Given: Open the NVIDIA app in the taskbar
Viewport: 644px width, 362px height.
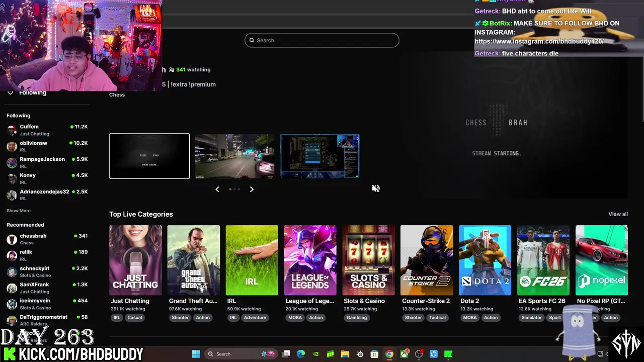Looking at the screenshot, I should [315, 354].
